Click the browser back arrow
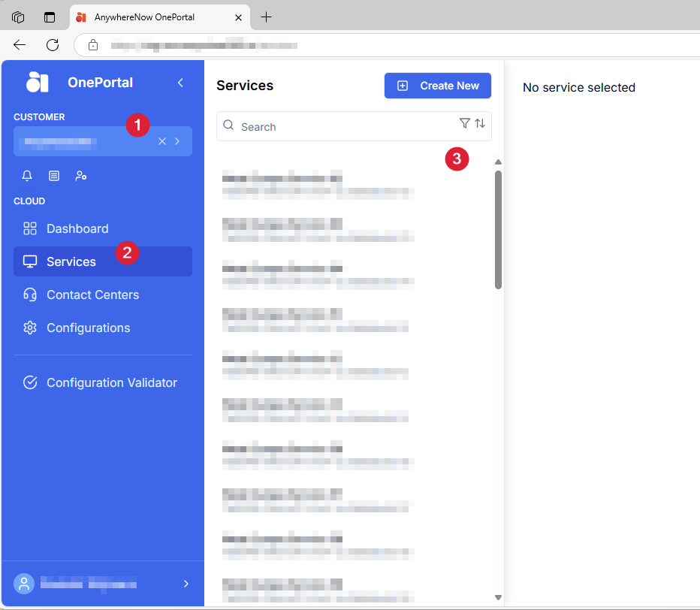 coord(20,44)
